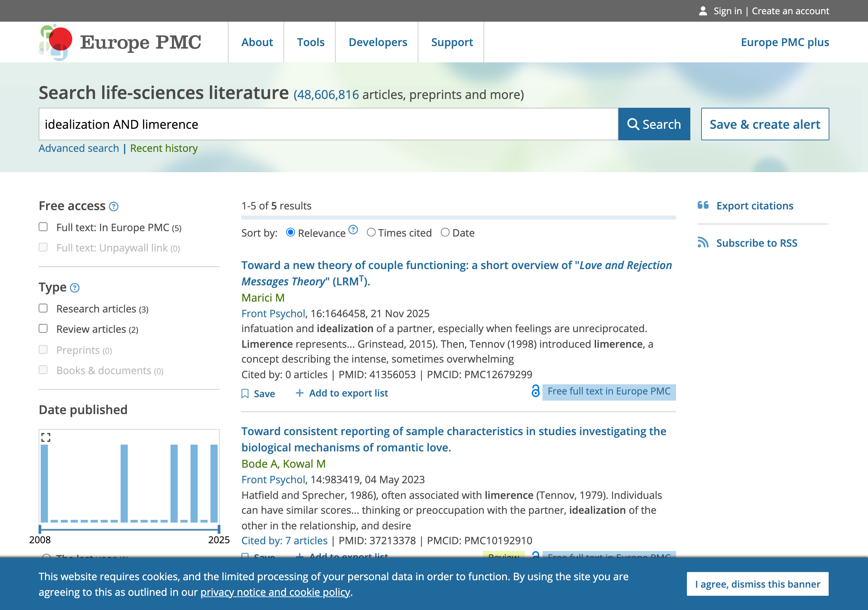The width and height of the screenshot is (868, 610).
Task: Click the search query input field
Action: click(x=328, y=124)
